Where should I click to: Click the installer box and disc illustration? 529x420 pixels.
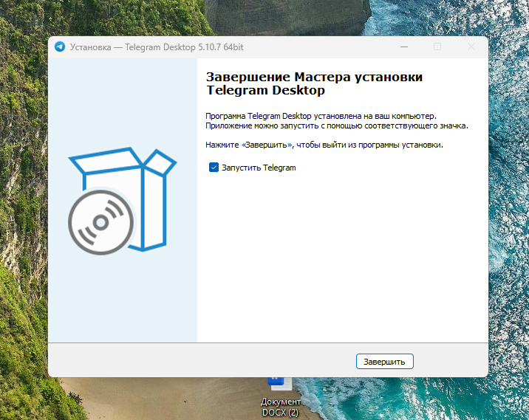(122, 201)
